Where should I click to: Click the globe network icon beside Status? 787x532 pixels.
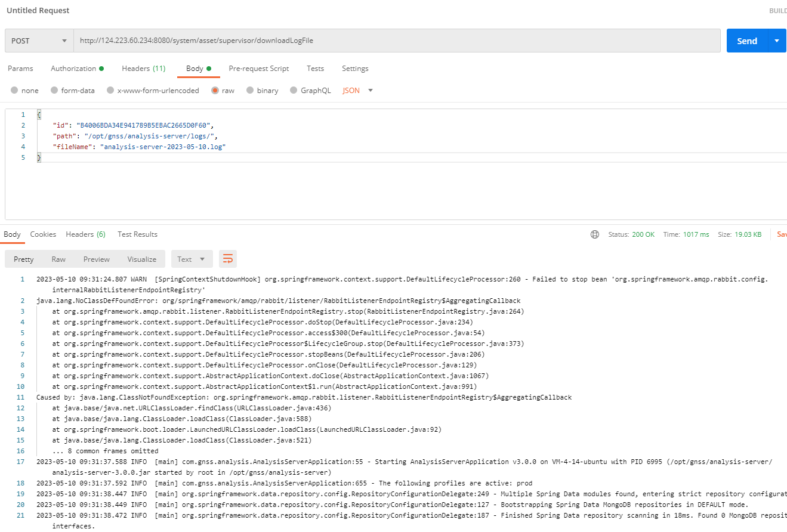coord(595,234)
